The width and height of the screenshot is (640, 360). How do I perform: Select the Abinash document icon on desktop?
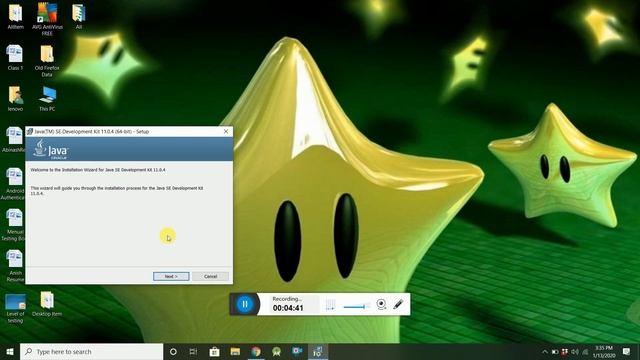point(13,140)
